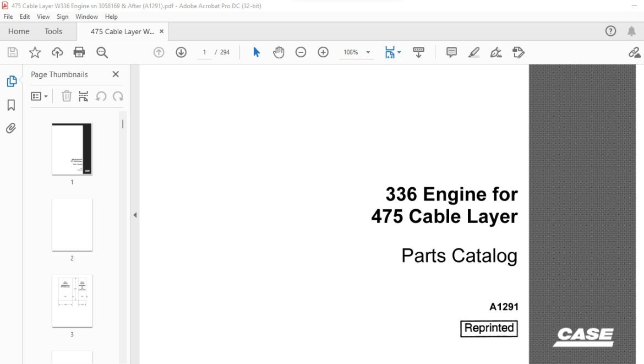Close the Page Thumbnails panel

116,74
